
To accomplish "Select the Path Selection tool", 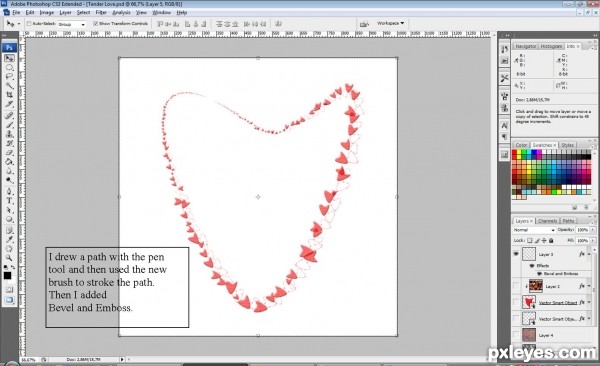I will coord(9,210).
